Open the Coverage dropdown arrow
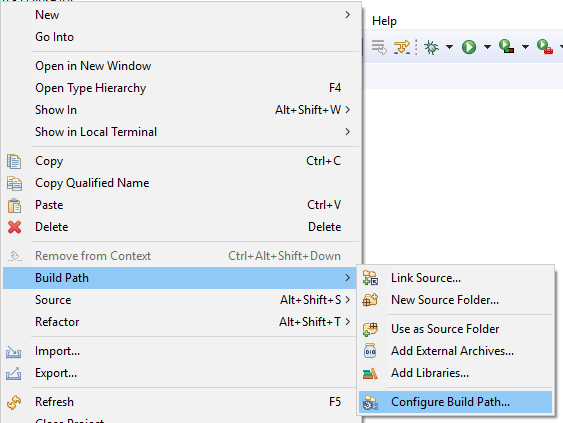The height and width of the screenshot is (423, 563). pos(525,47)
